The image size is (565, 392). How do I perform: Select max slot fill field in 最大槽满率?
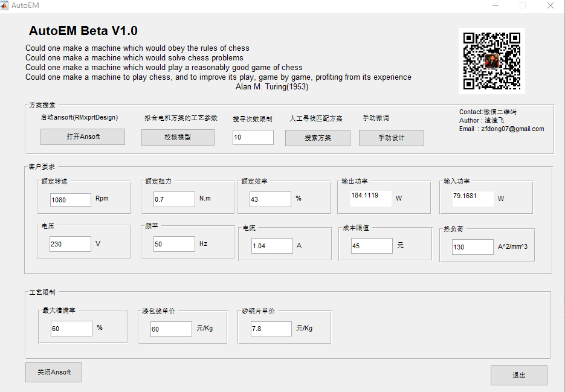[72, 329]
